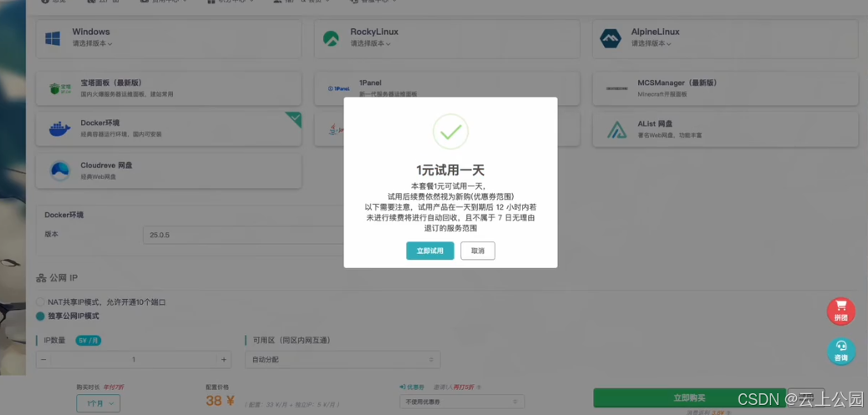Screen dimensions: 868x415
Task: Click the 1元试用一天 dialog title
Action: coord(450,170)
